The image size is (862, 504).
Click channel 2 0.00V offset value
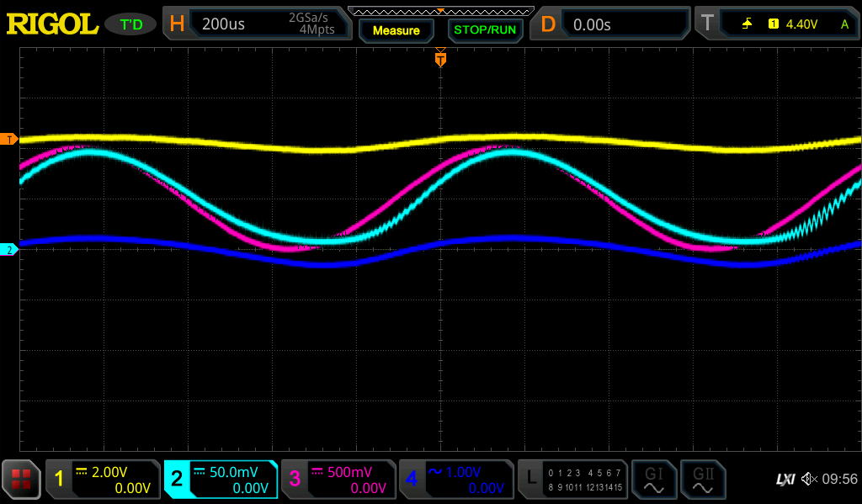coord(250,488)
